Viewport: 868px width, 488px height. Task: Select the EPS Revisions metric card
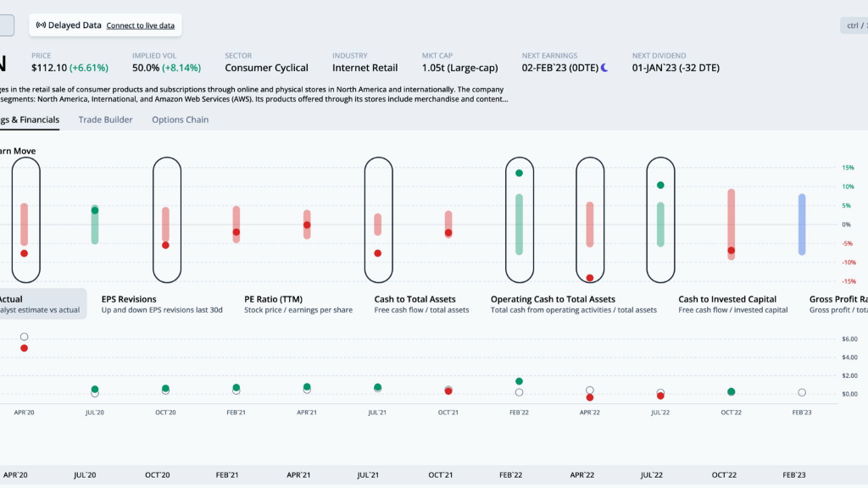161,304
